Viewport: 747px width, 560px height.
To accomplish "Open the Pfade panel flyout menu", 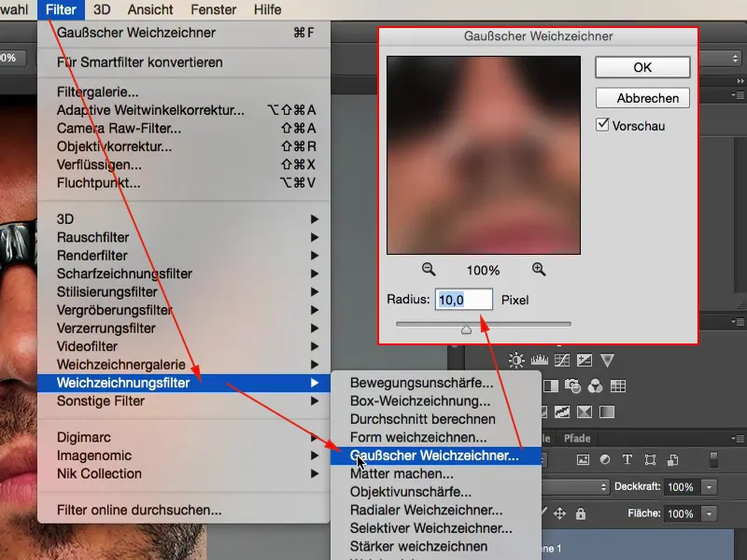I will [740, 438].
